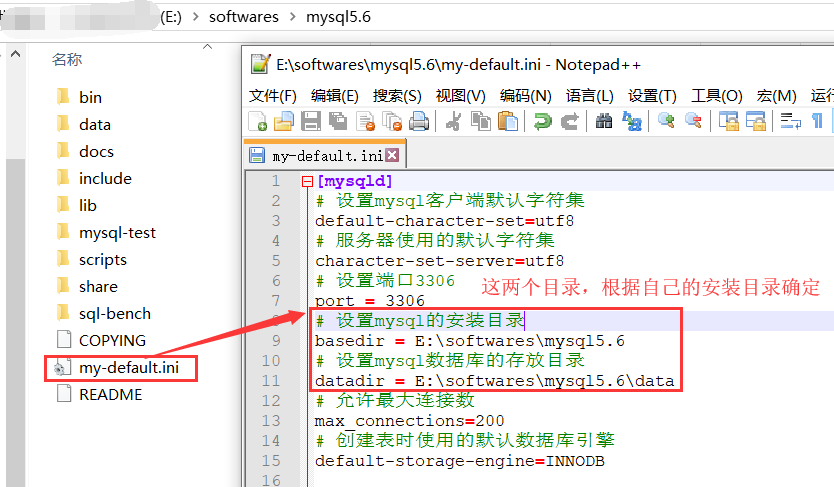The width and height of the screenshot is (834, 487).
Task: Open the 编辑(E) menu
Action: click(335, 96)
